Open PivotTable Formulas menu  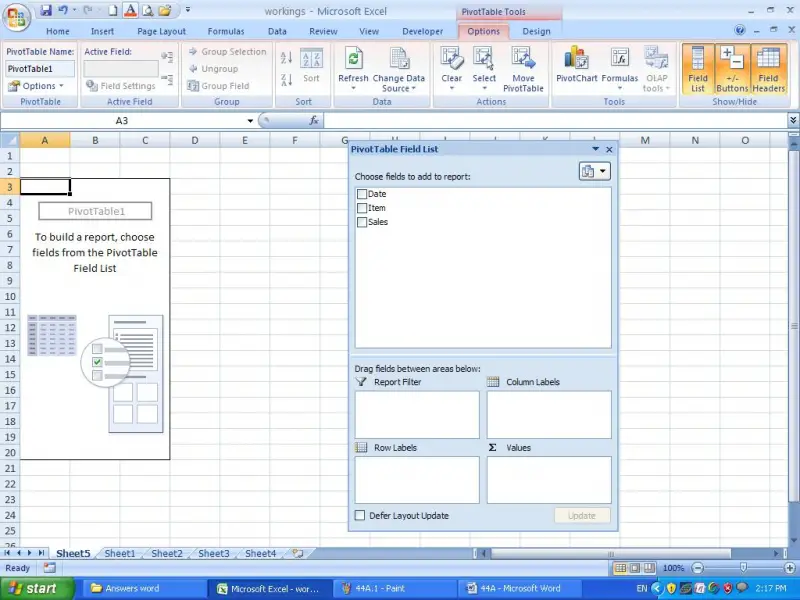pos(619,68)
